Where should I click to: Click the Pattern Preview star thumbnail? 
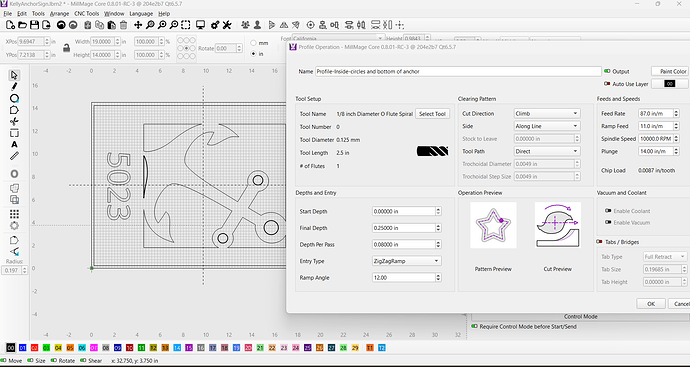point(493,225)
